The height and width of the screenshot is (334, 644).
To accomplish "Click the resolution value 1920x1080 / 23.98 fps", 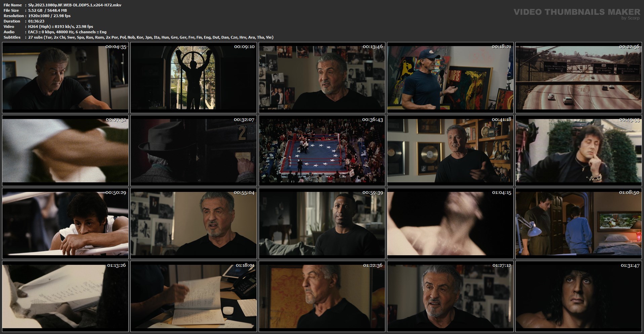I will pos(49,16).
